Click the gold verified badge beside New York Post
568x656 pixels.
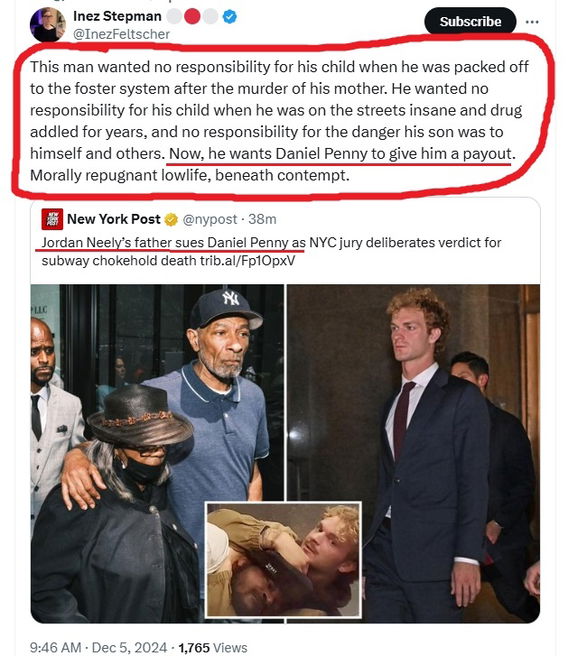171,219
